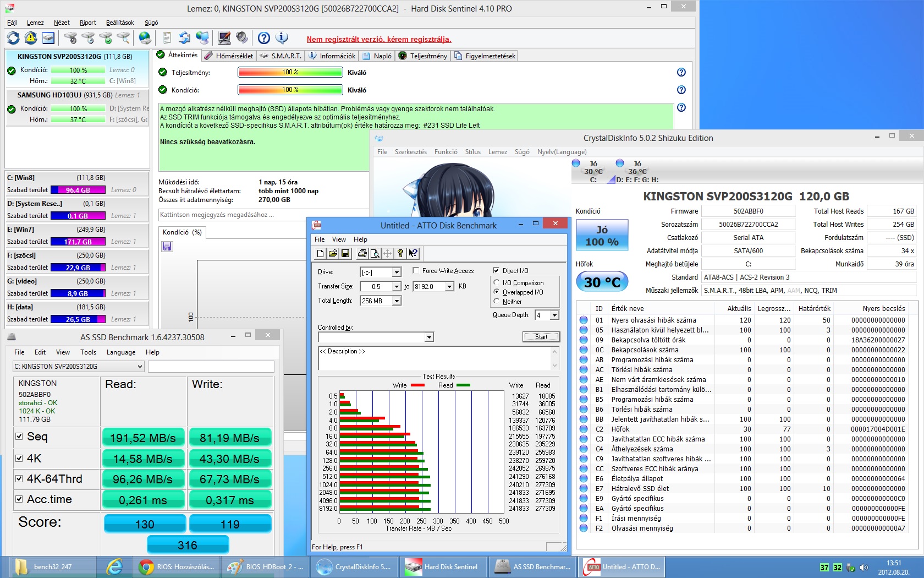Select Neither radio button in ATTO
The width and height of the screenshot is (924, 578).
497,301
